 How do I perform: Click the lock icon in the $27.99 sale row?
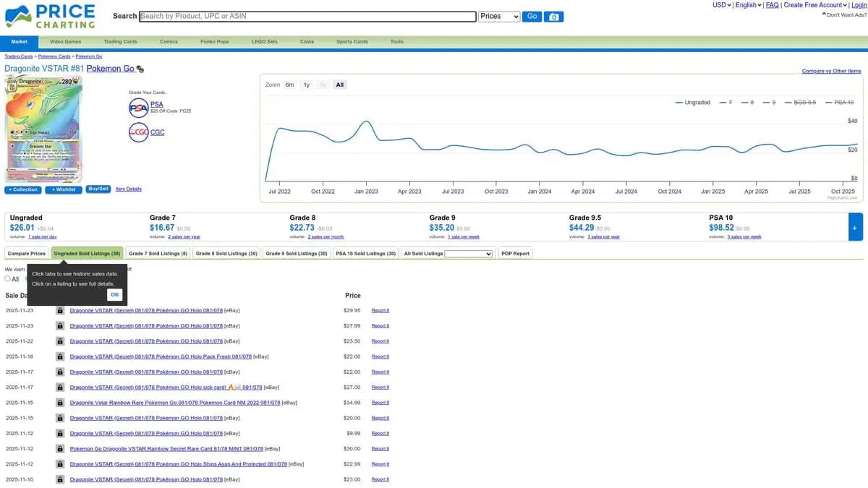click(60, 325)
